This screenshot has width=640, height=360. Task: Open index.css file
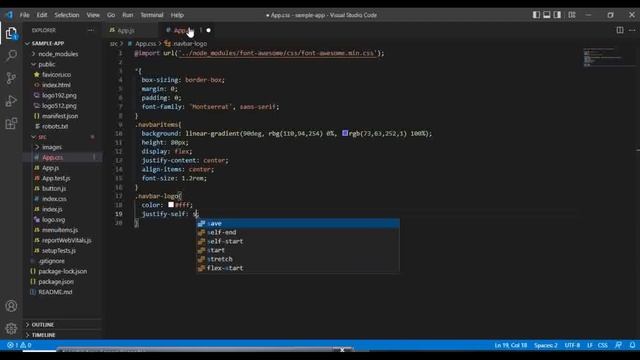click(x=54, y=199)
